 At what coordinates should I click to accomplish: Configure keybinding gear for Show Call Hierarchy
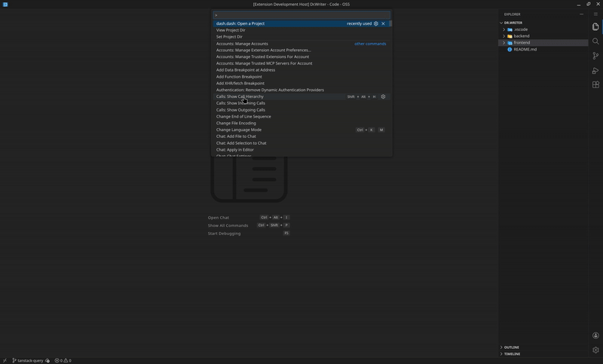click(x=383, y=97)
